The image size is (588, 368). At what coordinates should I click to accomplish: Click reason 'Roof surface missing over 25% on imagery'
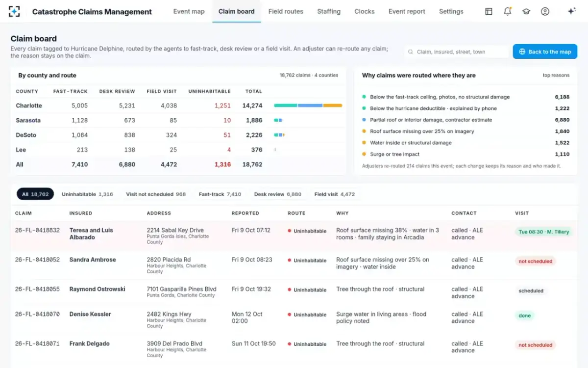(422, 131)
